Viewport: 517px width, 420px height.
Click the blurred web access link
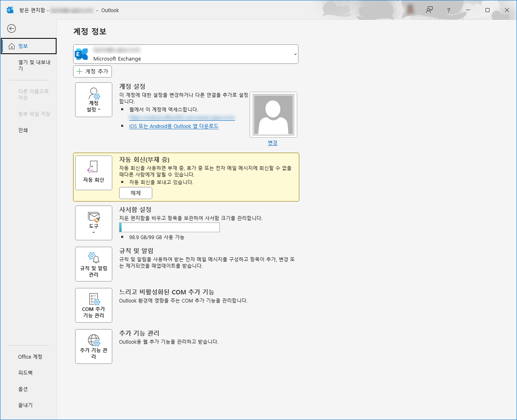[182, 118]
